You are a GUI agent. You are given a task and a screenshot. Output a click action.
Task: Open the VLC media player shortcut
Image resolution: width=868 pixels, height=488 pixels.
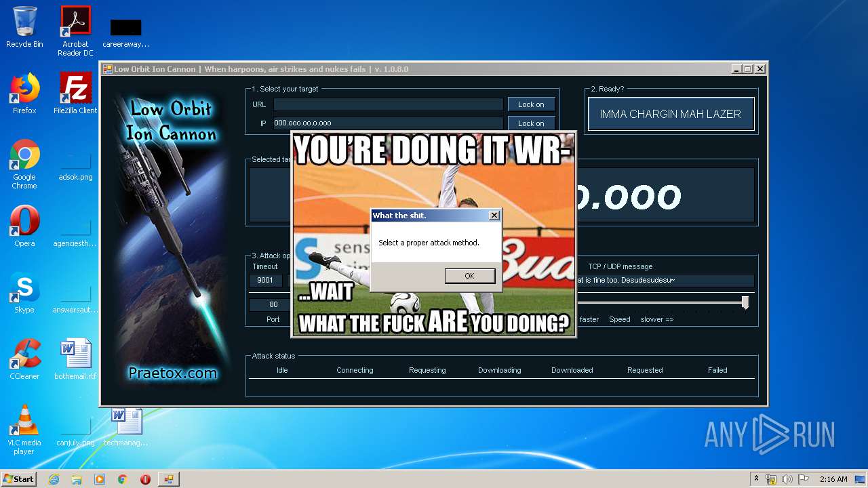coord(24,430)
